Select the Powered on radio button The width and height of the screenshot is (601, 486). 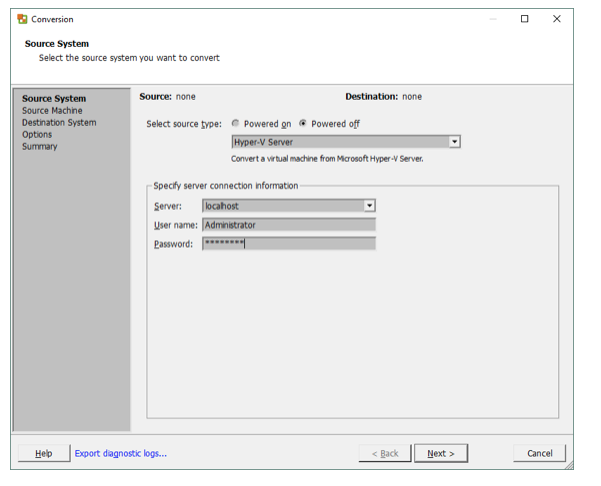click(x=236, y=124)
